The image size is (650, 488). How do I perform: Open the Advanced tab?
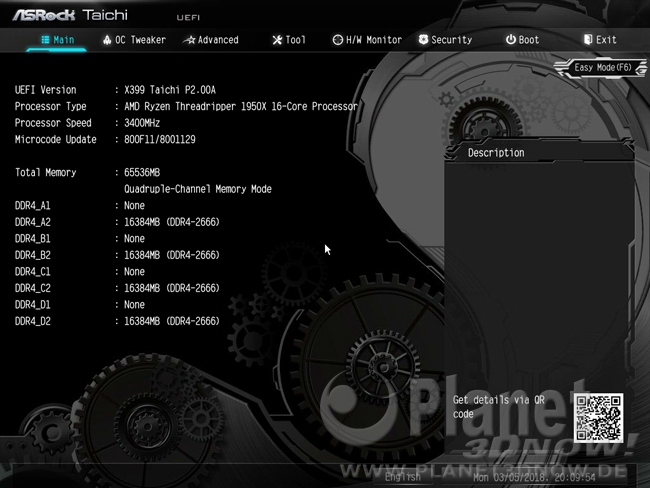[211, 40]
